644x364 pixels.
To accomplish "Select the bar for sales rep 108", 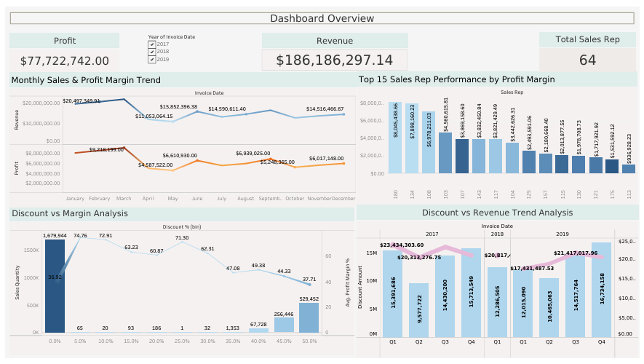I will tap(429, 143).
